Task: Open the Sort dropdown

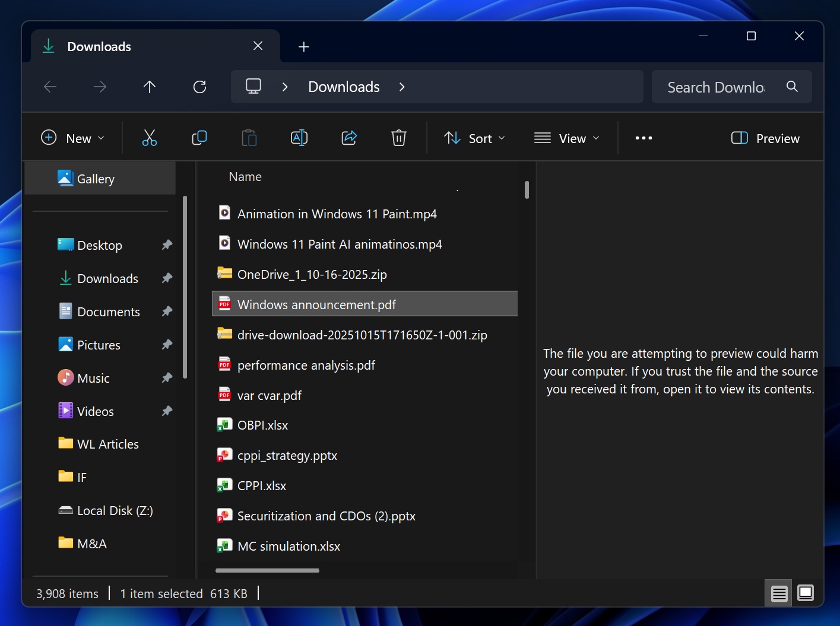Action: tap(474, 138)
